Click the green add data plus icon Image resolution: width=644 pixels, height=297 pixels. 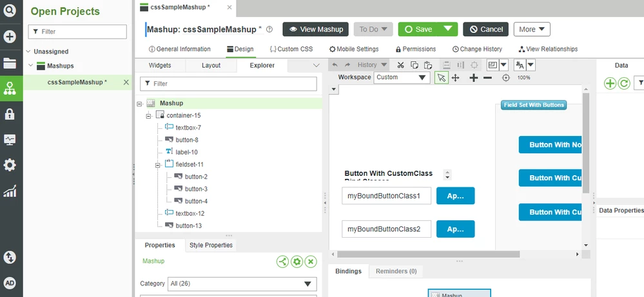(x=610, y=83)
